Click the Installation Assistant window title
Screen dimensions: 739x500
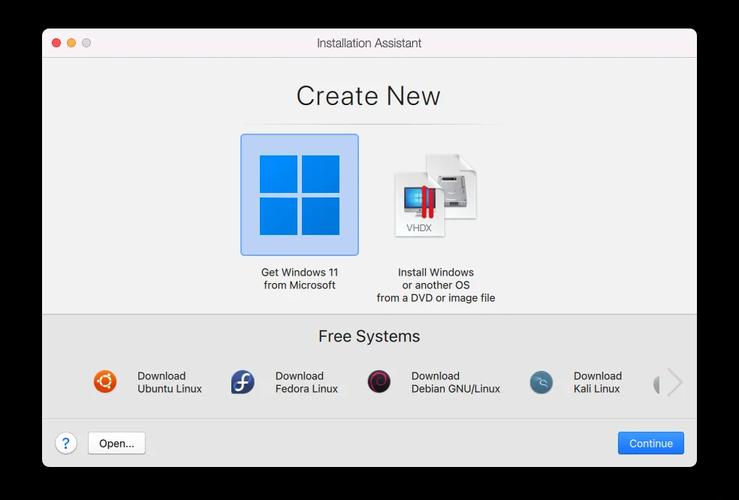[x=369, y=43]
